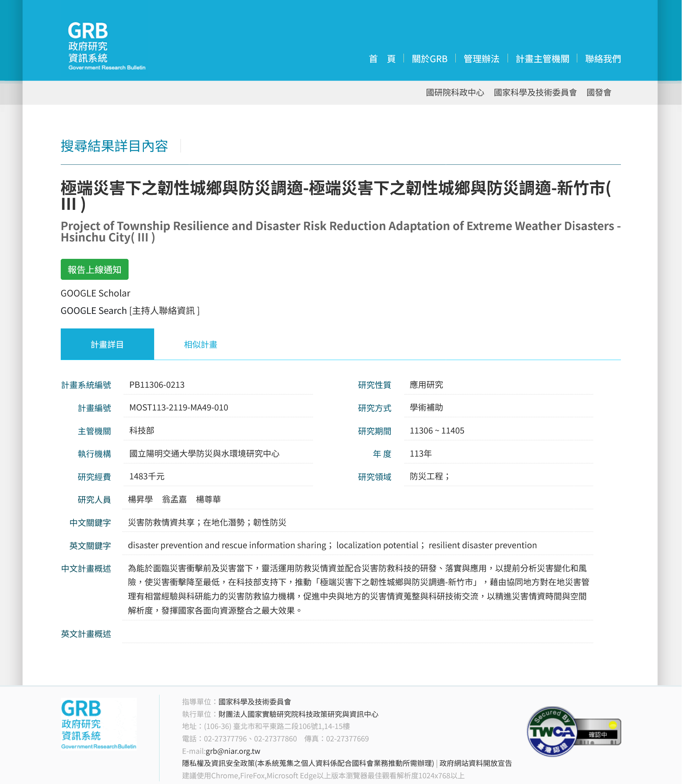Select the 計畫詳目 tab
The width and height of the screenshot is (682, 784).
tap(107, 345)
